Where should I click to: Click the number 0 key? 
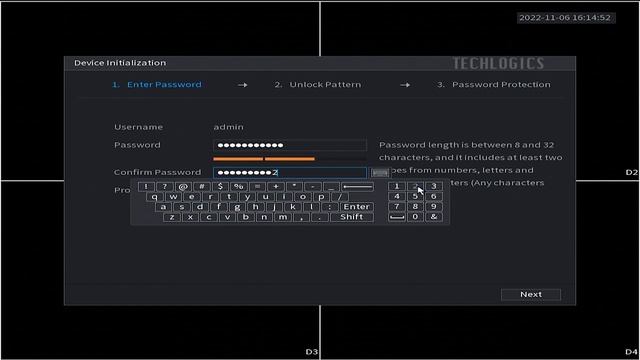point(415,217)
